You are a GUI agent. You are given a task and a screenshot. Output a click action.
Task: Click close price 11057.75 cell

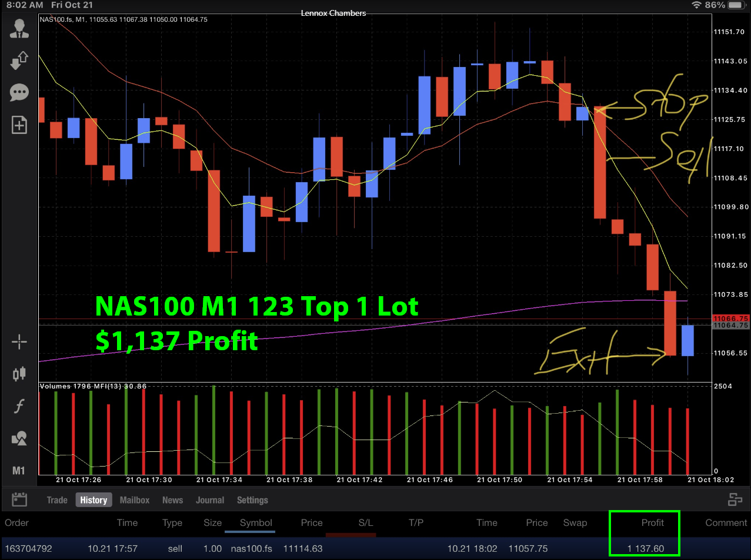click(x=528, y=548)
